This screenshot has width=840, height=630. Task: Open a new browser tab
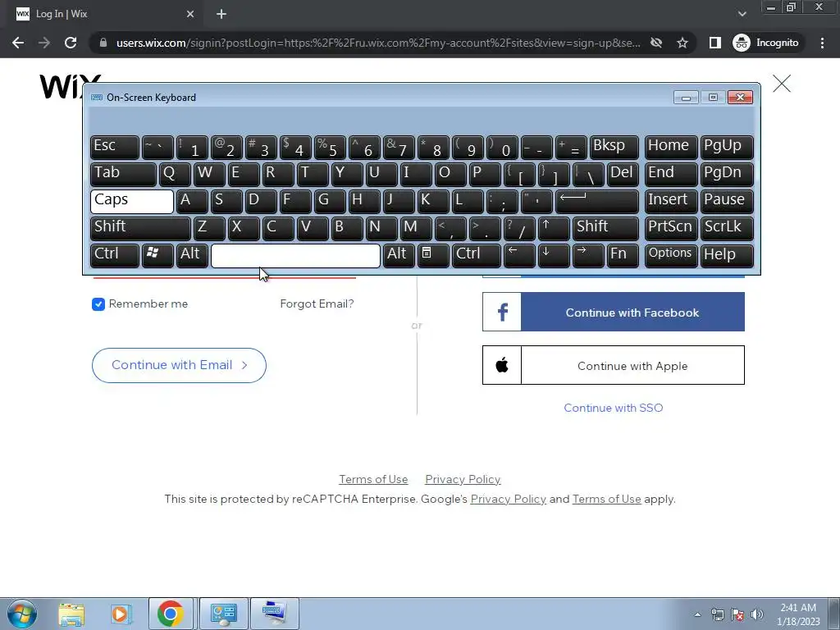pyautogui.click(x=221, y=15)
